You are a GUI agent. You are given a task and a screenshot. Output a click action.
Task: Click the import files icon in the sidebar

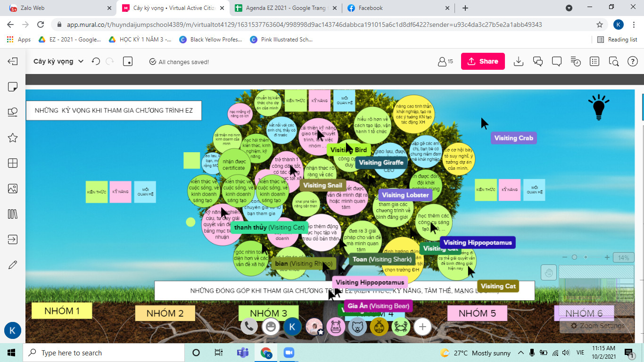tap(13, 239)
